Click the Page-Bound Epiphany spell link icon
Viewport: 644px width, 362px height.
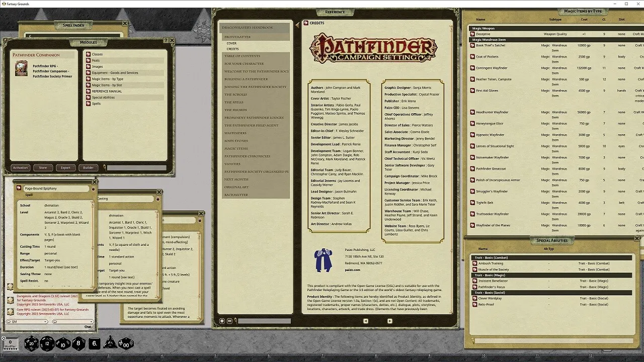(x=19, y=188)
